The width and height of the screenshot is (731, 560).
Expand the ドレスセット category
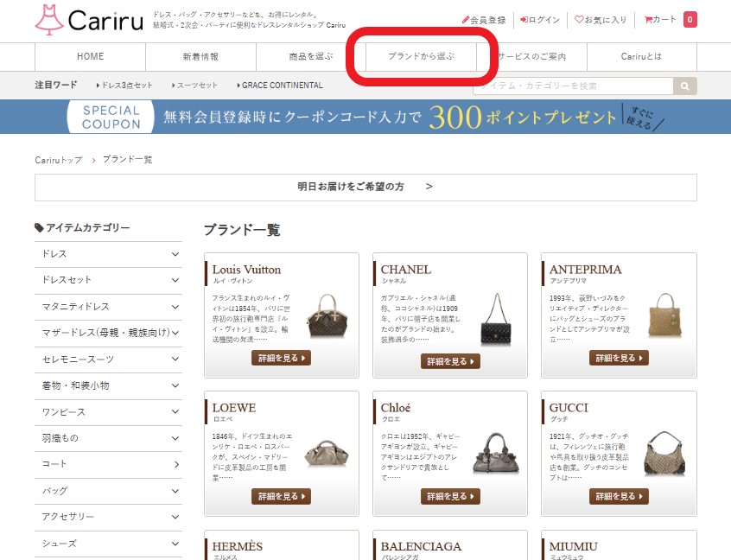(108, 280)
